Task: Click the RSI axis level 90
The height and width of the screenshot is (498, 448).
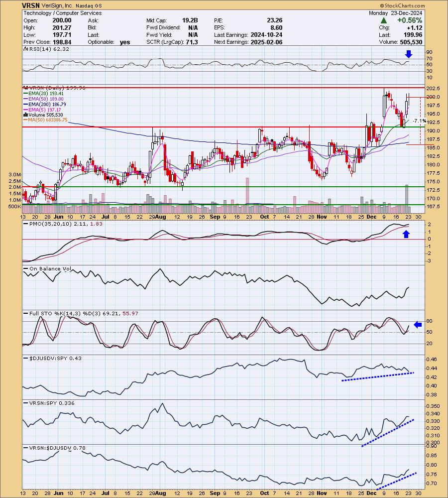Action: pos(429,52)
